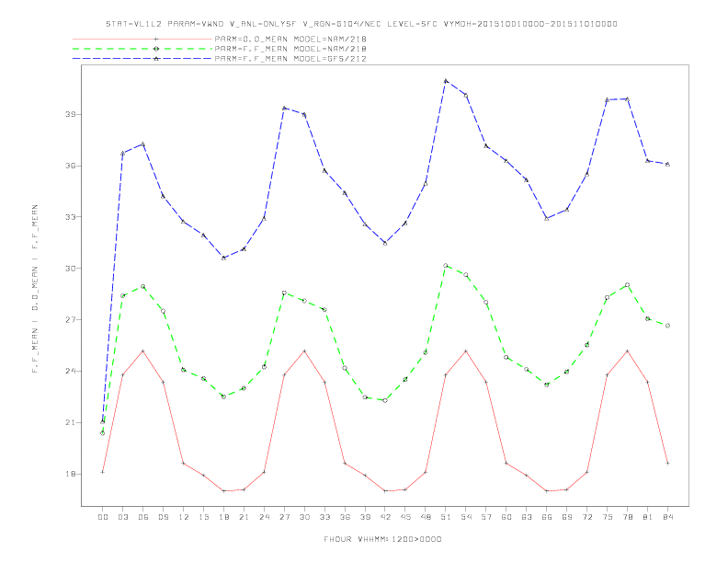Click y-axis tick label 24

pos(70,371)
